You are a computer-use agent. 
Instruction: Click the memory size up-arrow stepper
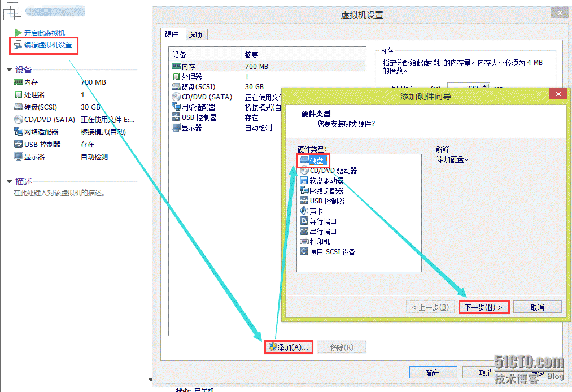485,86
